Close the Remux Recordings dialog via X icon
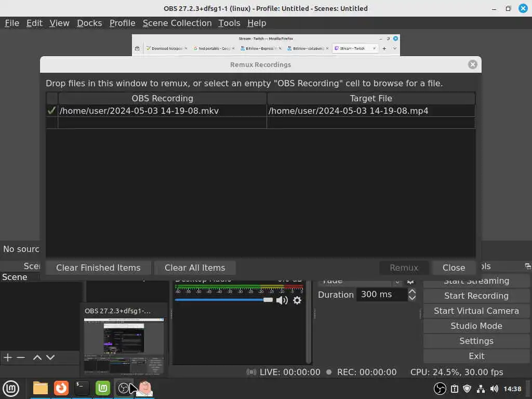Screen dimensions: 532x399 coord(472,64)
